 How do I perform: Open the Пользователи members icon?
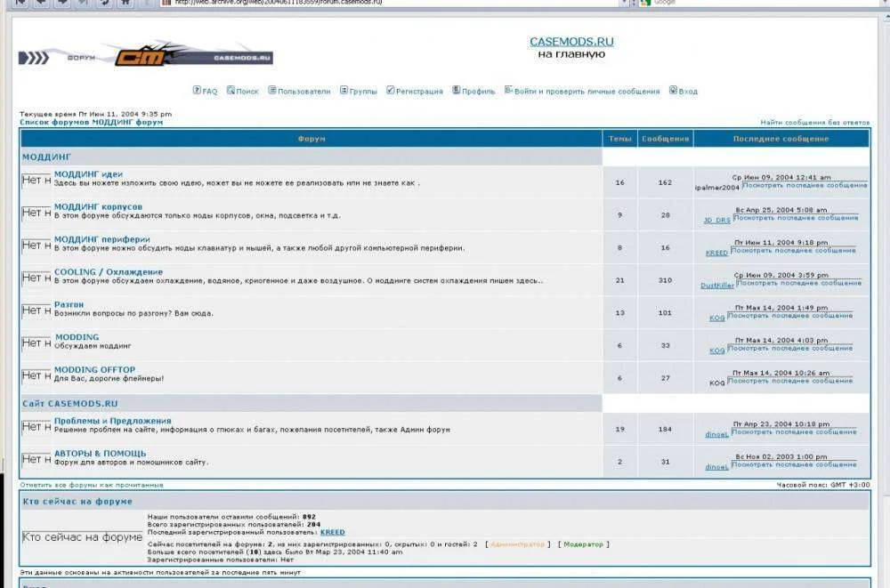click(271, 90)
